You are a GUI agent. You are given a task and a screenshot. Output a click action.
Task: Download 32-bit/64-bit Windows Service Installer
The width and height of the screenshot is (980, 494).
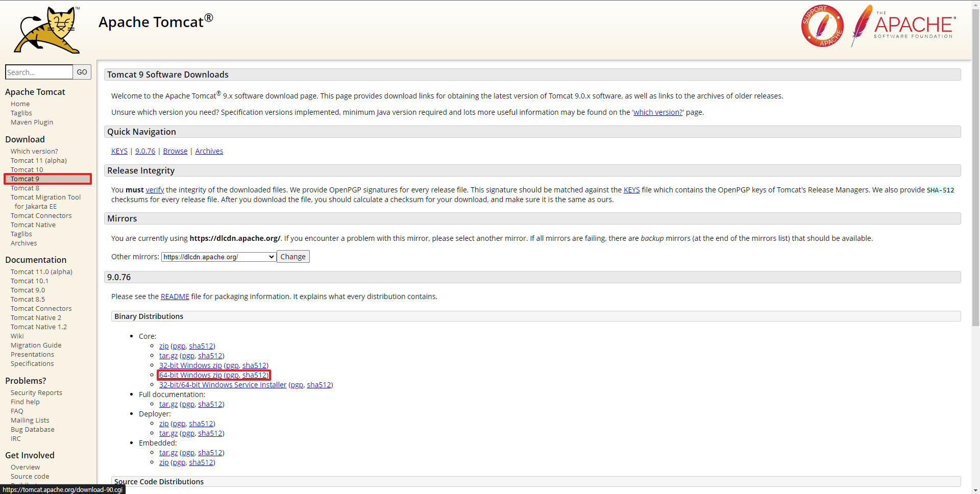223,385
